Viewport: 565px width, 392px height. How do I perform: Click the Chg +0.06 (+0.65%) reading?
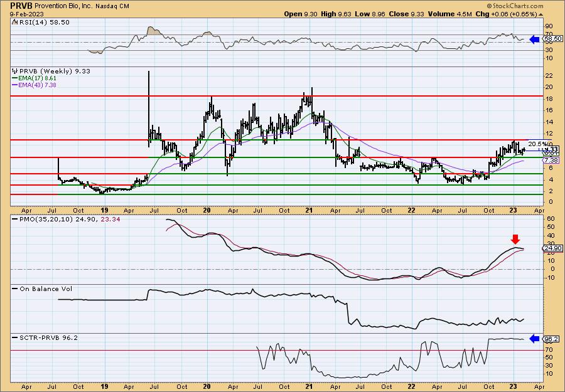(506, 14)
